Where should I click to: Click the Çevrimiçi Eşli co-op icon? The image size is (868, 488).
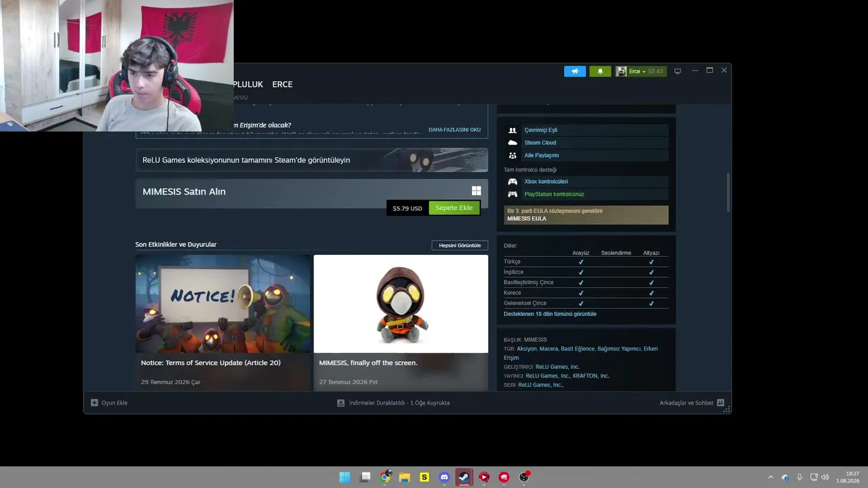click(x=513, y=130)
